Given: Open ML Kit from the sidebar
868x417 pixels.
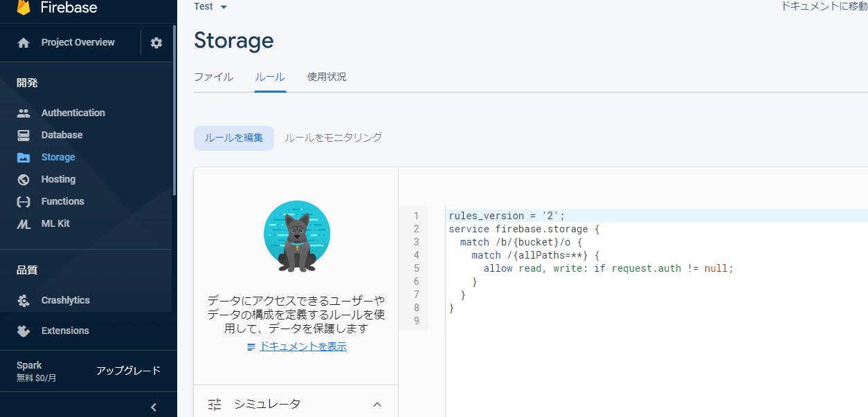Looking at the screenshot, I should click(x=55, y=223).
